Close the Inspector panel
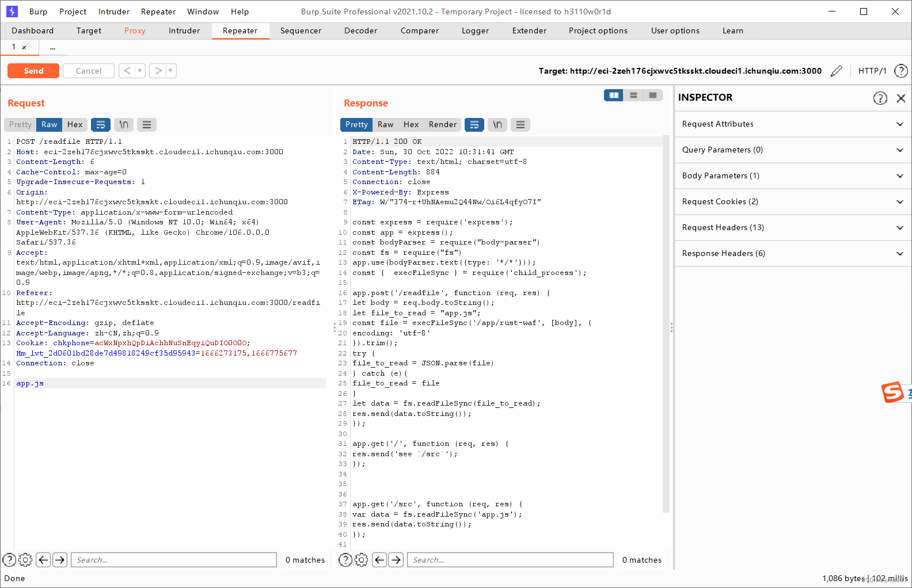This screenshot has width=912, height=588. 901,98
